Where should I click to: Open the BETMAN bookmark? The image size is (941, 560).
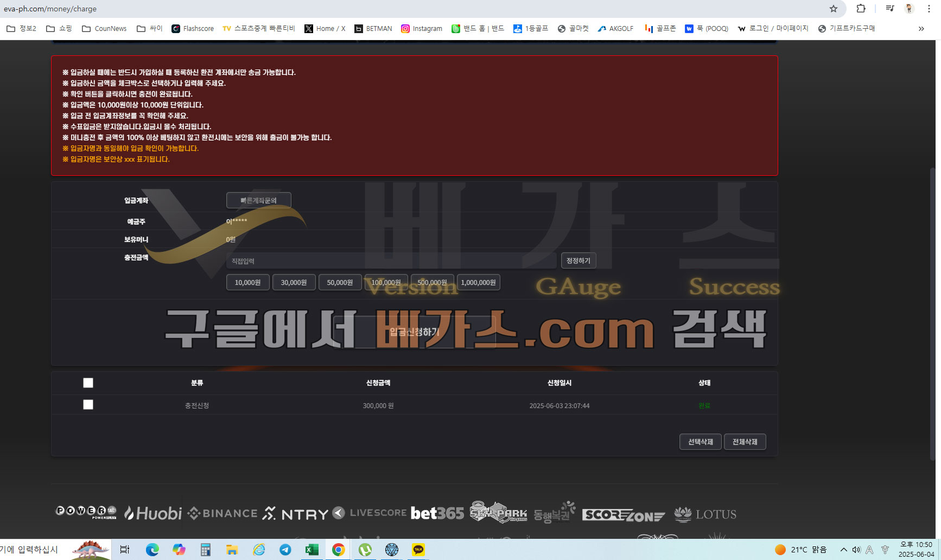(373, 29)
